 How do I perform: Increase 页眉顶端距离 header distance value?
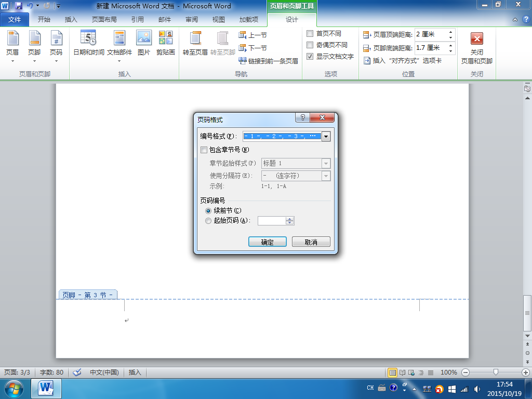pyautogui.click(x=450, y=32)
